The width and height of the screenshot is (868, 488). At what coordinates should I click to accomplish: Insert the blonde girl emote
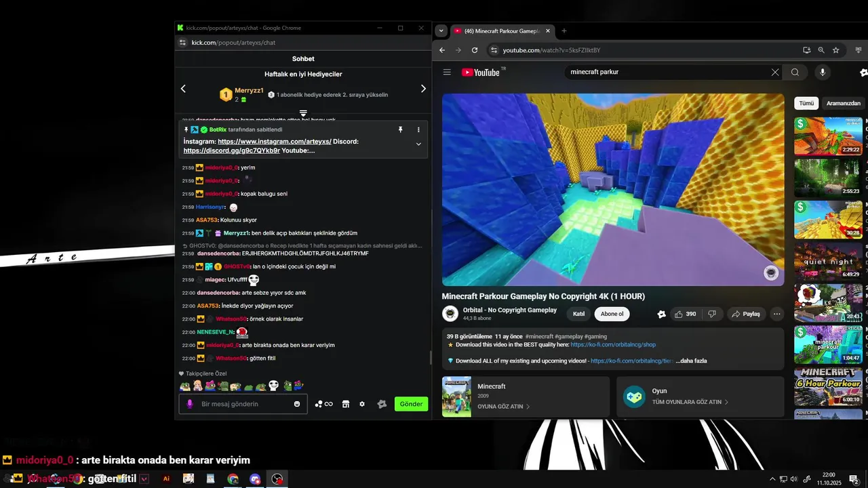click(x=197, y=386)
